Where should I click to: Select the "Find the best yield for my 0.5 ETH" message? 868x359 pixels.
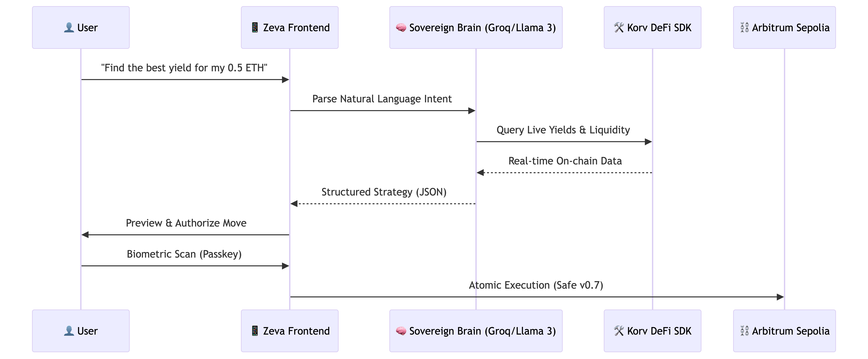tap(184, 68)
